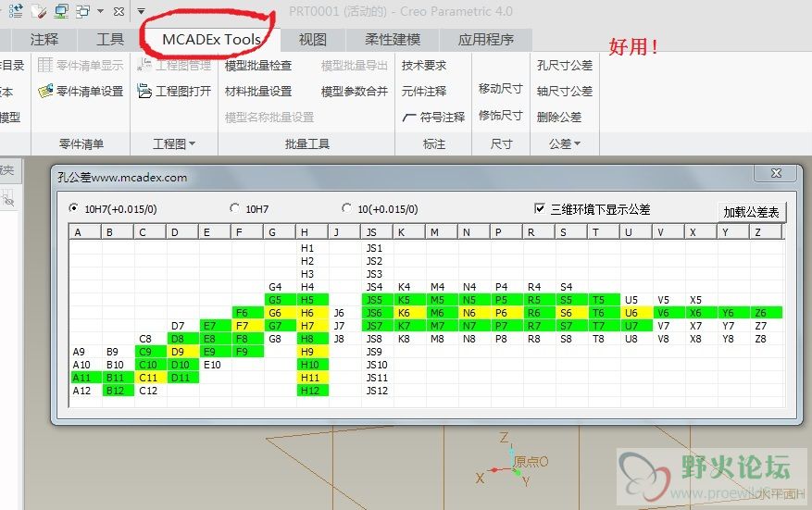Image resolution: width=812 pixels, height=510 pixels.
Task: Switch to the 注释 ribbon tab
Action: pos(44,40)
